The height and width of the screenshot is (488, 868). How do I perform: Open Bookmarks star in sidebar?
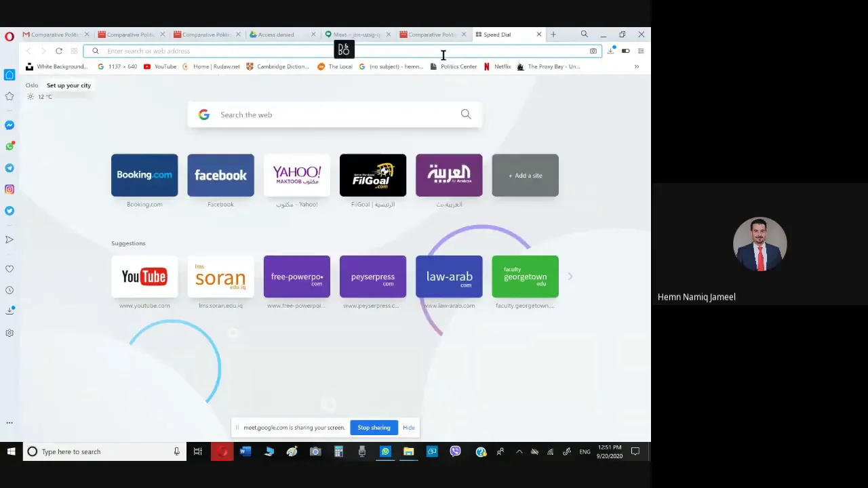pos(9,96)
